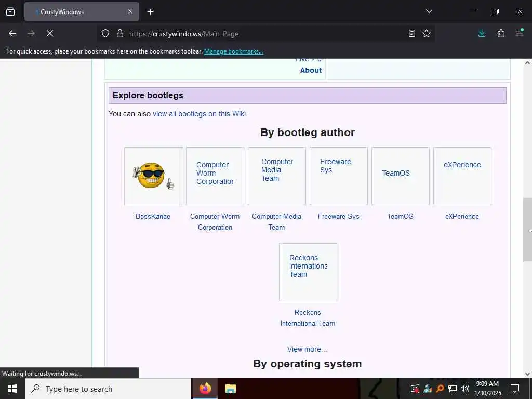532x399 pixels.
Task: Open tracking protection shield icon
Action: pyautogui.click(x=105, y=34)
